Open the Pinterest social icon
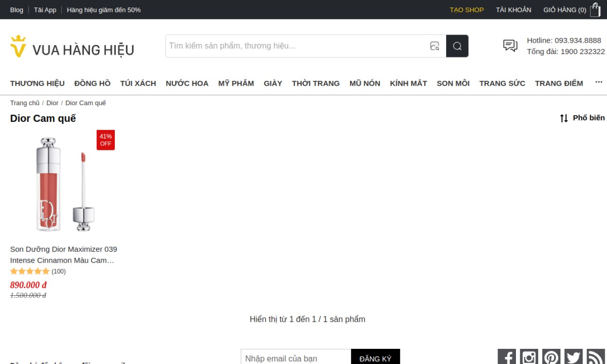The image size is (607, 364). (x=551, y=357)
